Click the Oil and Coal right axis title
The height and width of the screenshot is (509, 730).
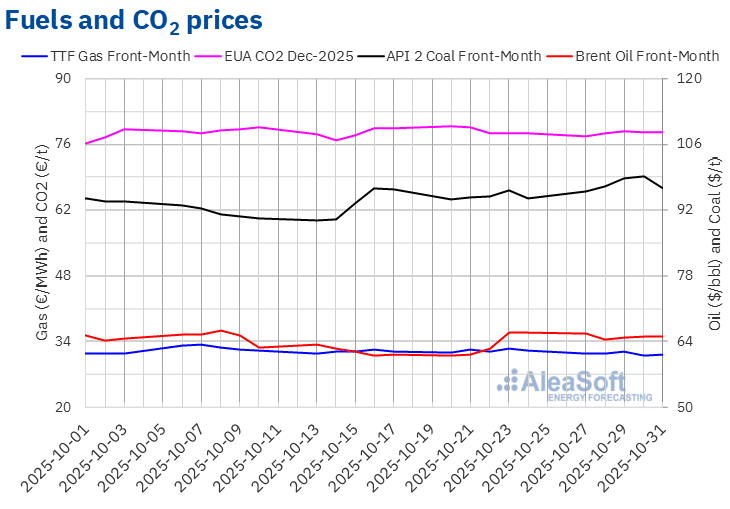coord(714,243)
